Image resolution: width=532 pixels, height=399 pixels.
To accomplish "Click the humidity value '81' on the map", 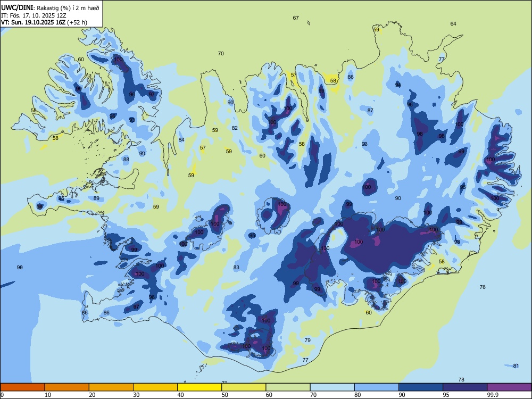I will pos(516,366).
